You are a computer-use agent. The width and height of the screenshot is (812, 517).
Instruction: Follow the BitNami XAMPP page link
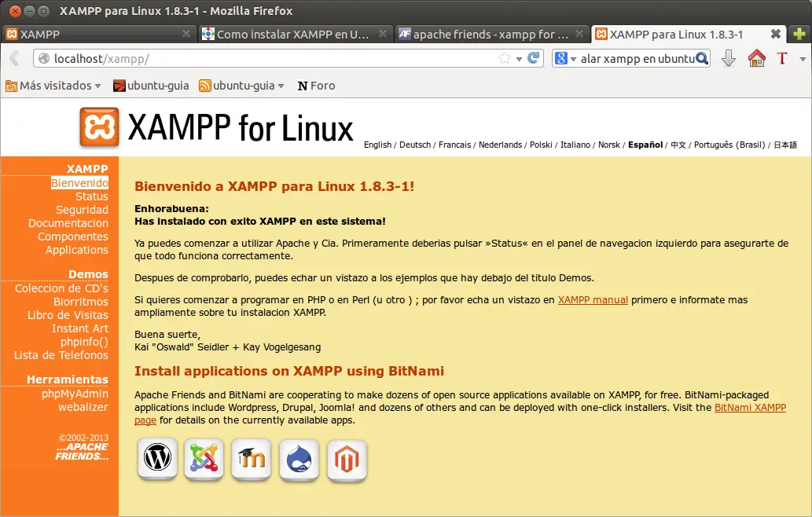coord(751,408)
